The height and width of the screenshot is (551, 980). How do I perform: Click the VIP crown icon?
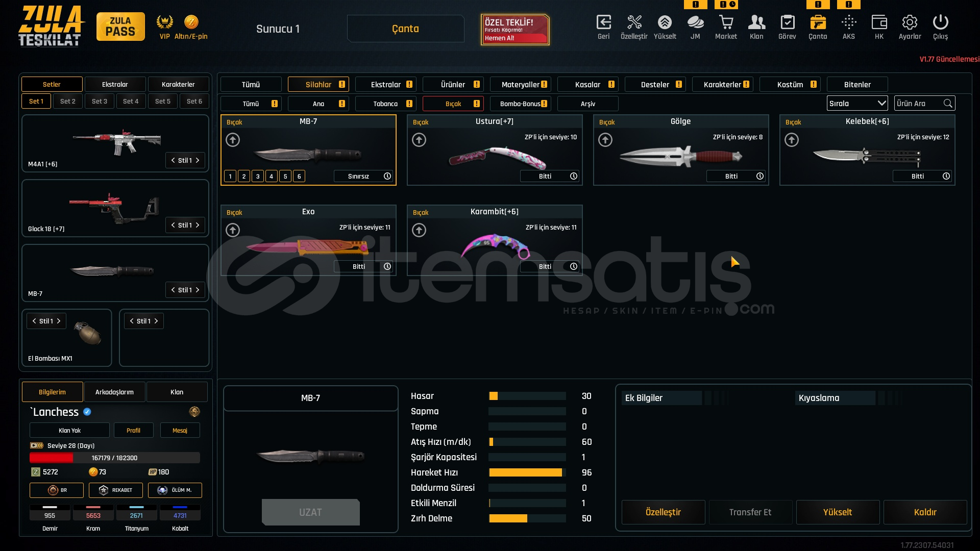pyautogui.click(x=164, y=22)
